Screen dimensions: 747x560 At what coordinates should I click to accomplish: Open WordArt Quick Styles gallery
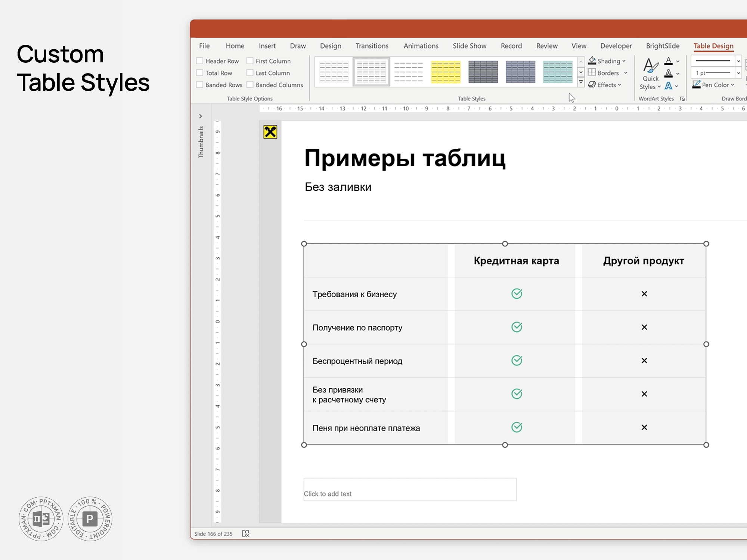tap(650, 74)
